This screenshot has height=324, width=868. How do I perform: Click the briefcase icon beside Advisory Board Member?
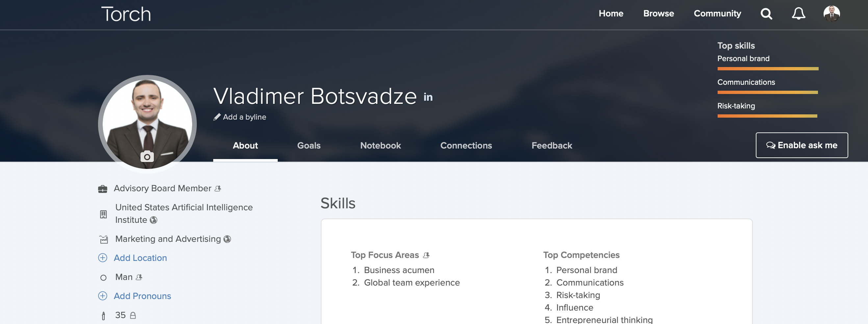click(102, 189)
